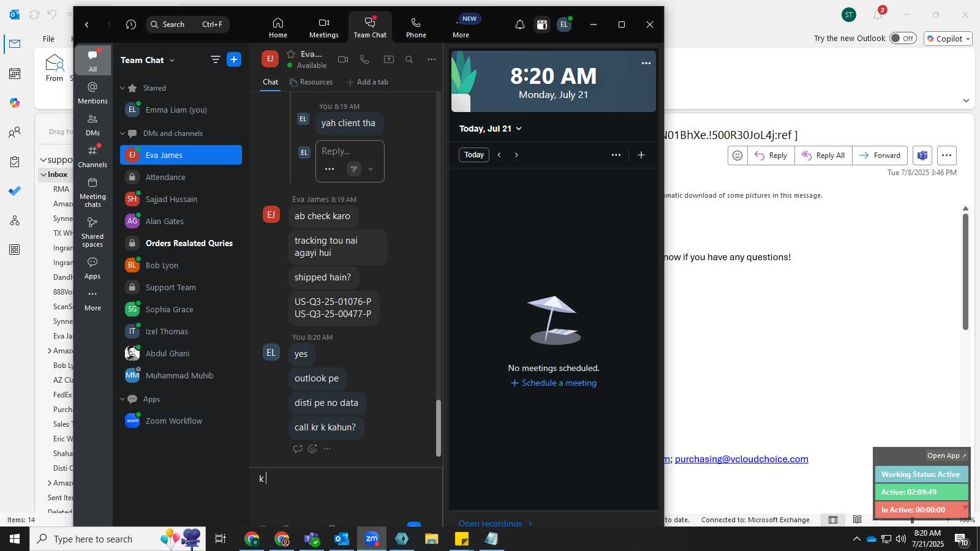This screenshot has width=980, height=551.
Task: Add event with calendar plus icon
Action: (641, 155)
